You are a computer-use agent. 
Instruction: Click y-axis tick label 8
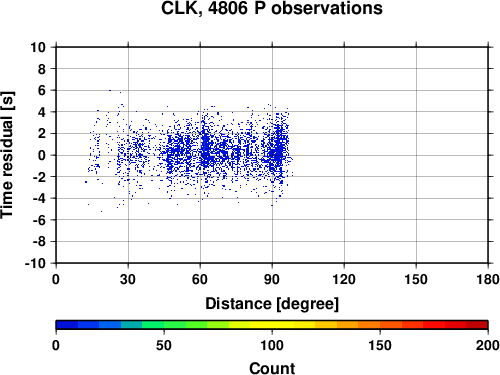[x=42, y=69]
